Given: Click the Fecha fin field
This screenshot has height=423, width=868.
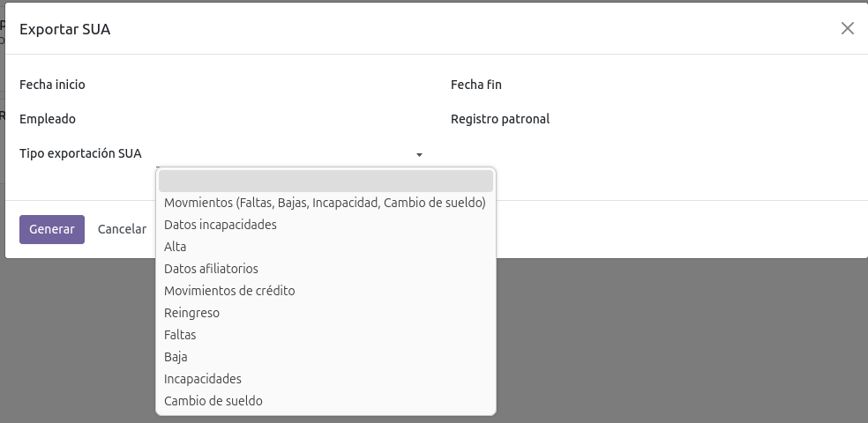Looking at the screenshot, I should click(x=706, y=85).
